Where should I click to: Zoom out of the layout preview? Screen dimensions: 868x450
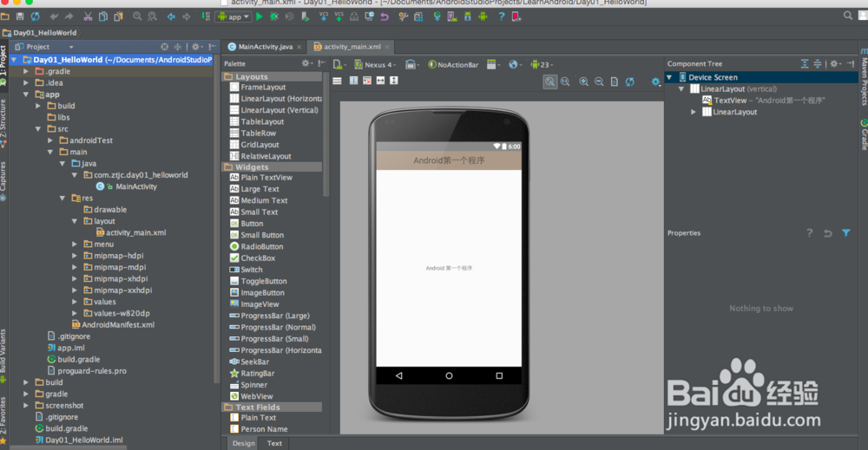[599, 82]
